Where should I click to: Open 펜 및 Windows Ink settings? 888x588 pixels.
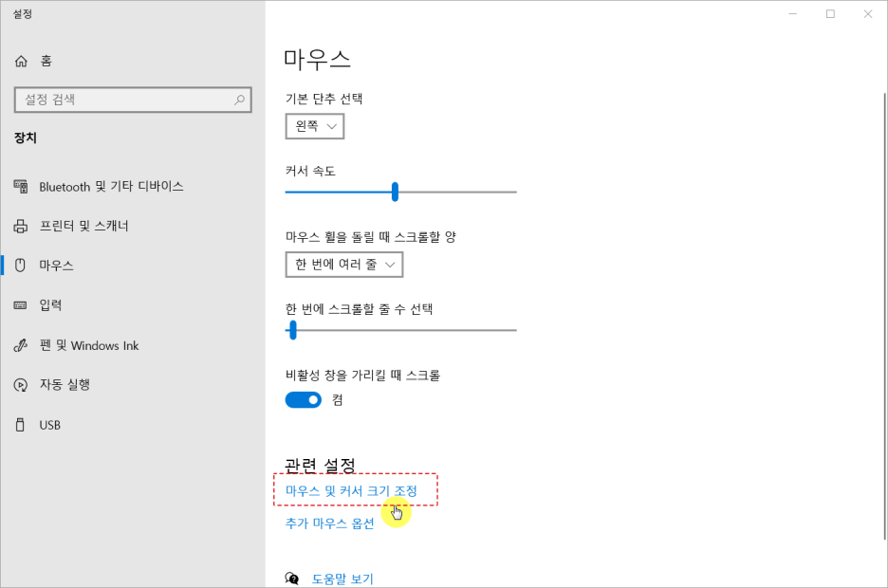[x=89, y=345]
